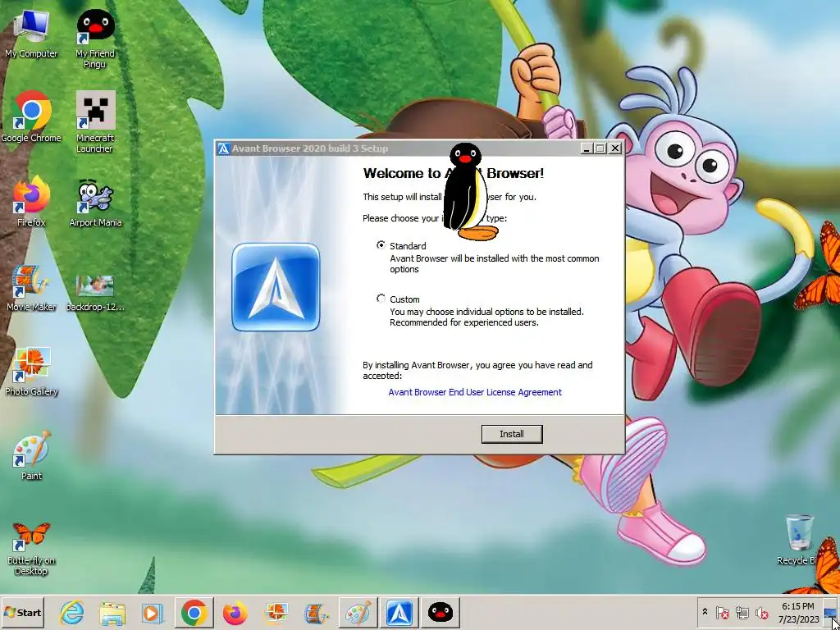840x630 pixels.
Task: Launch Internet Explorer from the taskbar
Action: point(71,612)
